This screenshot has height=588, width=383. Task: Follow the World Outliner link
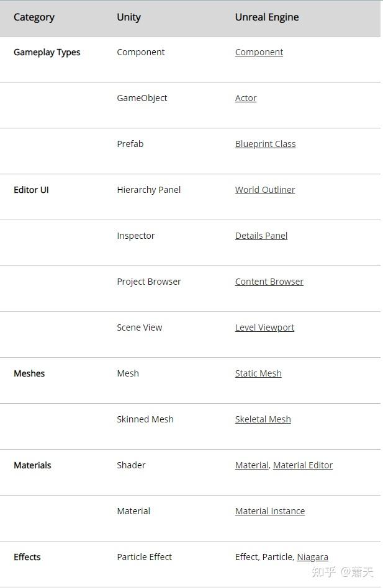[x=265, y=190]
